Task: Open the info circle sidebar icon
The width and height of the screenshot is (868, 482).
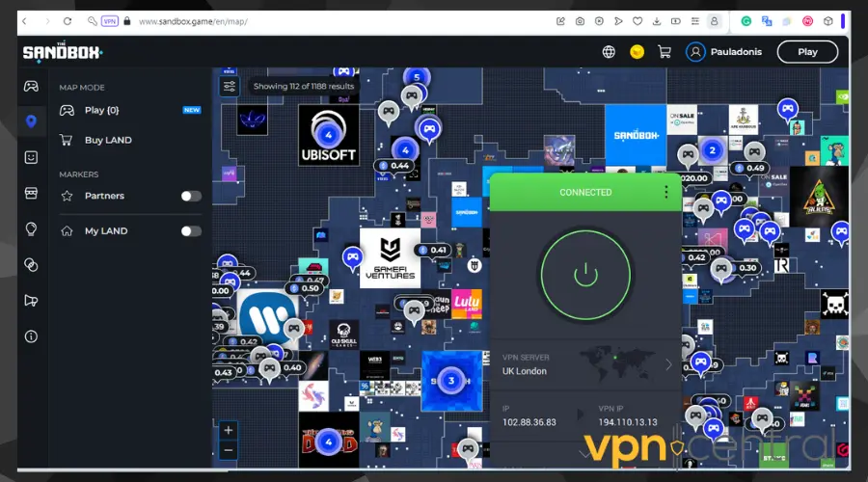Action: click(31, 336)
